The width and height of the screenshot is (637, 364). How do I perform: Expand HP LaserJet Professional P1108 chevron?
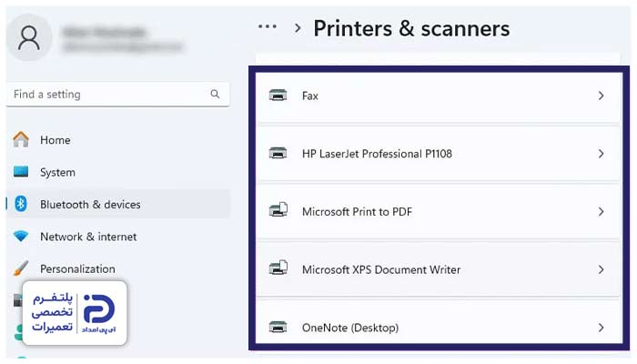point(601,154)
